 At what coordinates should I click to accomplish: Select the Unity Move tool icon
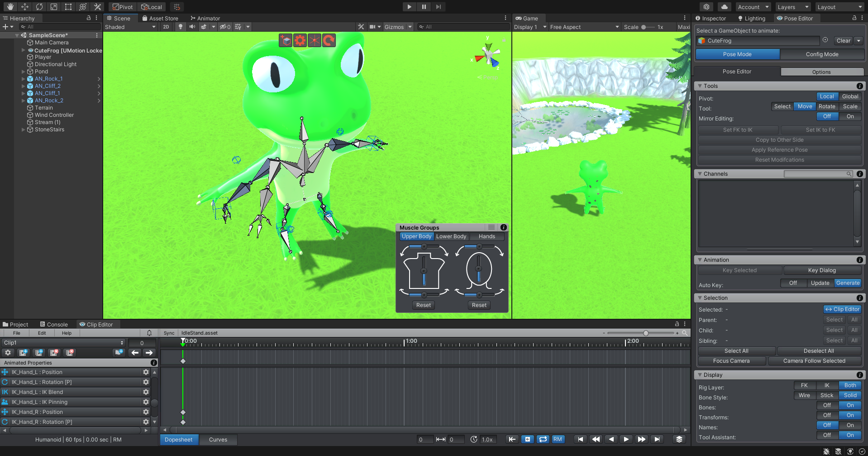tap(25, 7)
